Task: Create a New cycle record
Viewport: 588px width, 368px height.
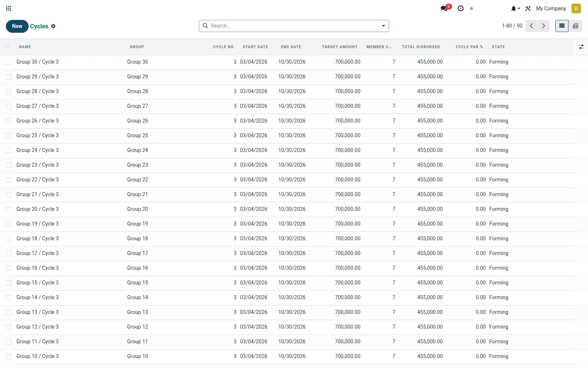Action: [17, 26]
